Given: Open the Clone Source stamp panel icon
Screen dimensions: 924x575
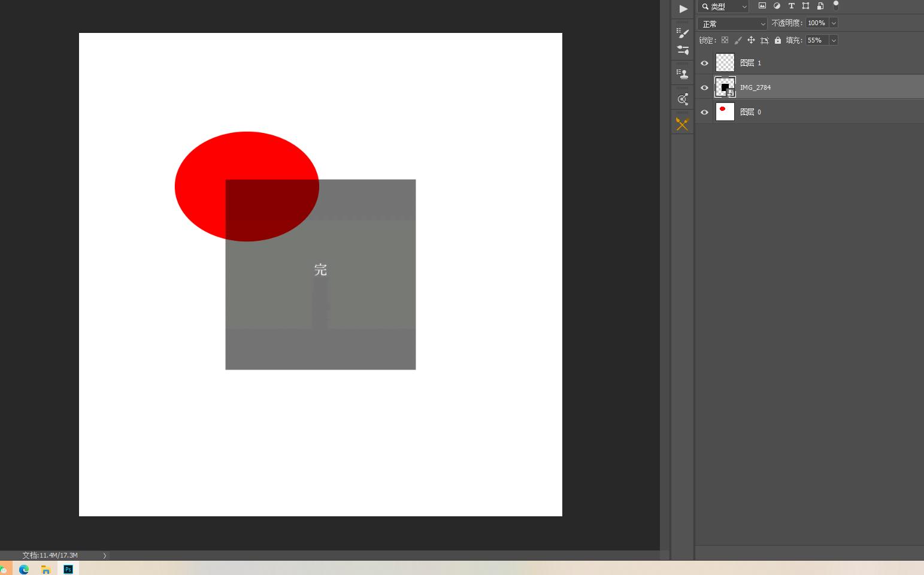Looking at the screenshot, I should (683, 74).
